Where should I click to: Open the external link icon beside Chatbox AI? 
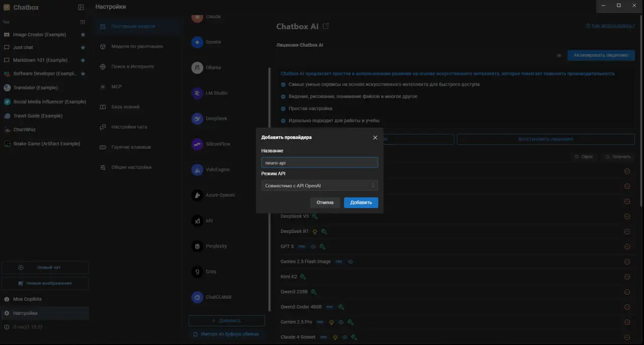point(326,26)
